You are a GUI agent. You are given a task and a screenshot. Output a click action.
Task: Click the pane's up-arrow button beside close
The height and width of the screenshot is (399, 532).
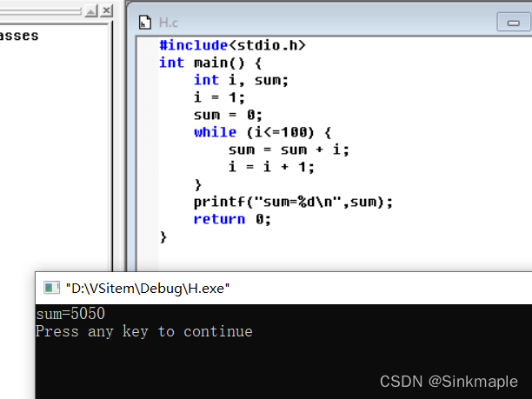pos(91,10)
